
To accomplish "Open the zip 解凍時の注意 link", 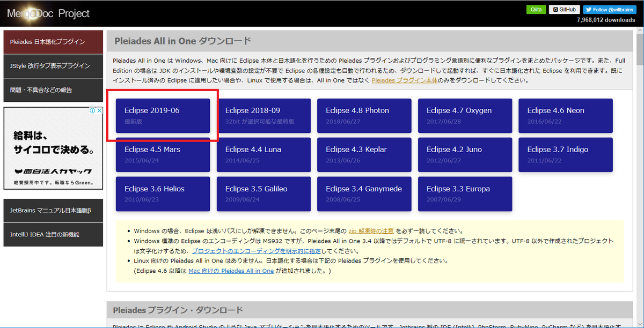I will (x=371, y=230).
